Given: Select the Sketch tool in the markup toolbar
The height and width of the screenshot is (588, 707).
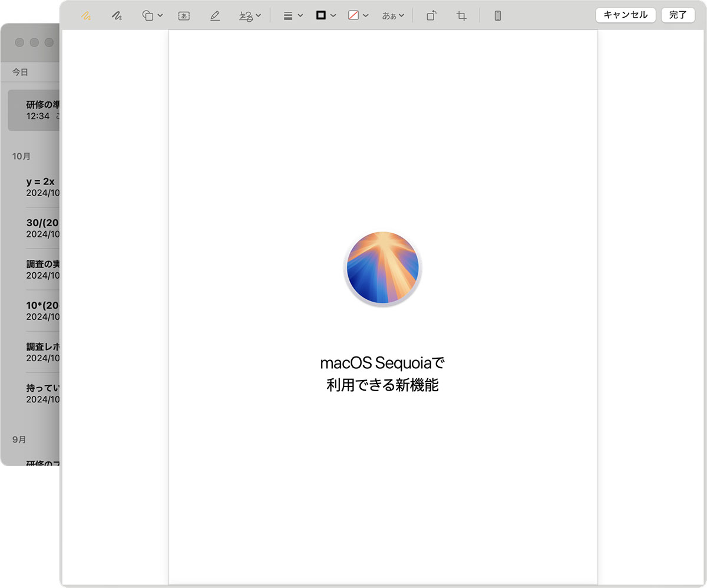Looking at the screenshot, I should 86,16.
